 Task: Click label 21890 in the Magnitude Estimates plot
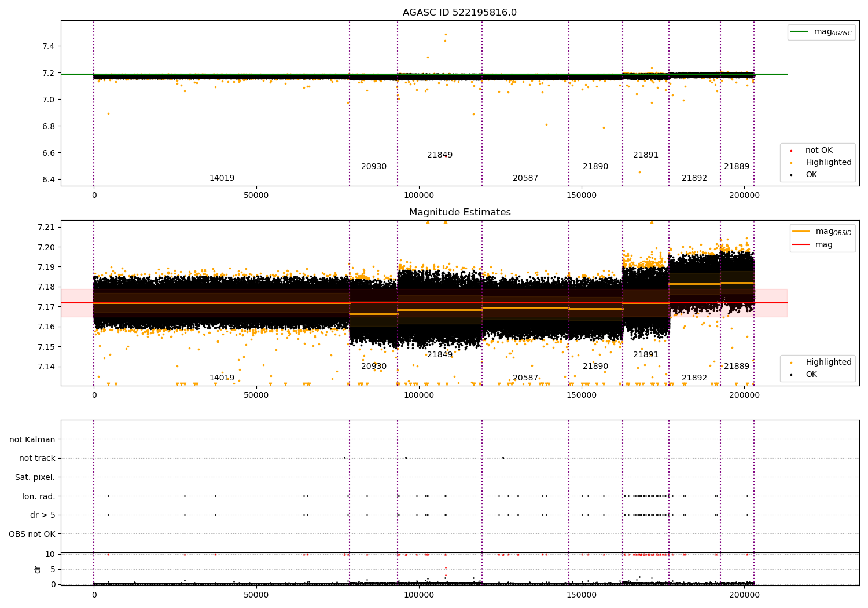click(595, 367)
